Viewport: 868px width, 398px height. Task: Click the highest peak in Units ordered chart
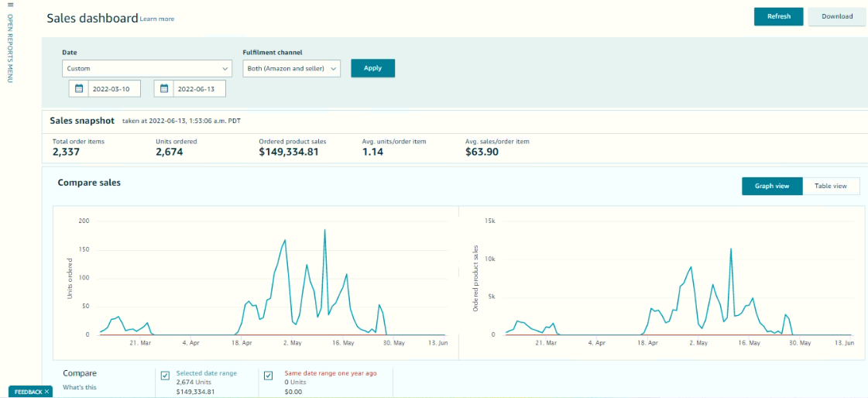324,230
